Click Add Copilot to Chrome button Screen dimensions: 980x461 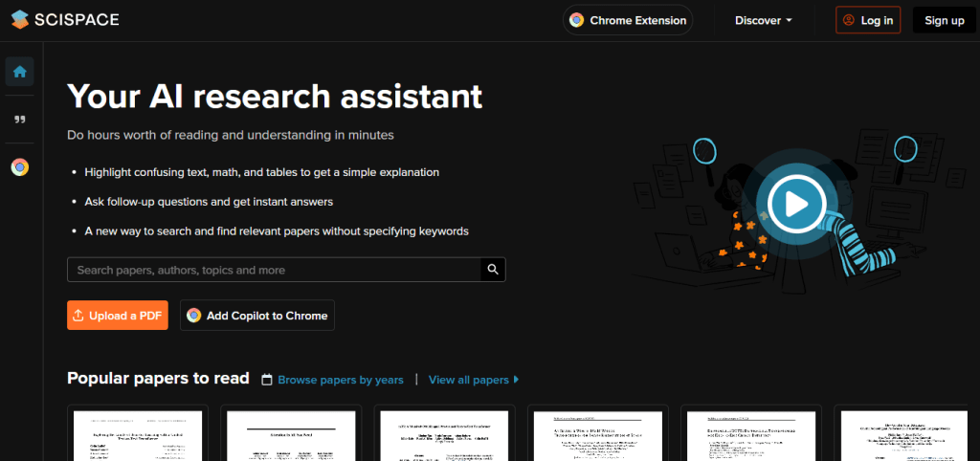pyautogui.click(x=257, y=316)
